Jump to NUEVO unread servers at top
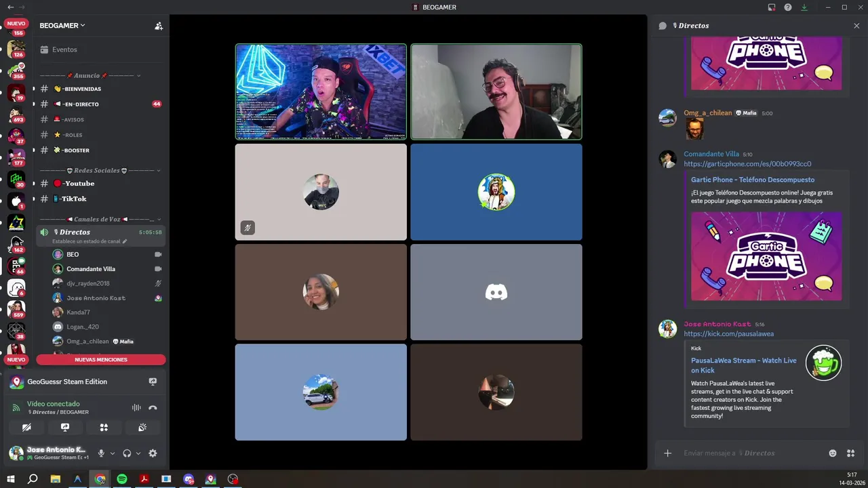The height and width of the screenshot is (488, 868). tap(16, 23)
